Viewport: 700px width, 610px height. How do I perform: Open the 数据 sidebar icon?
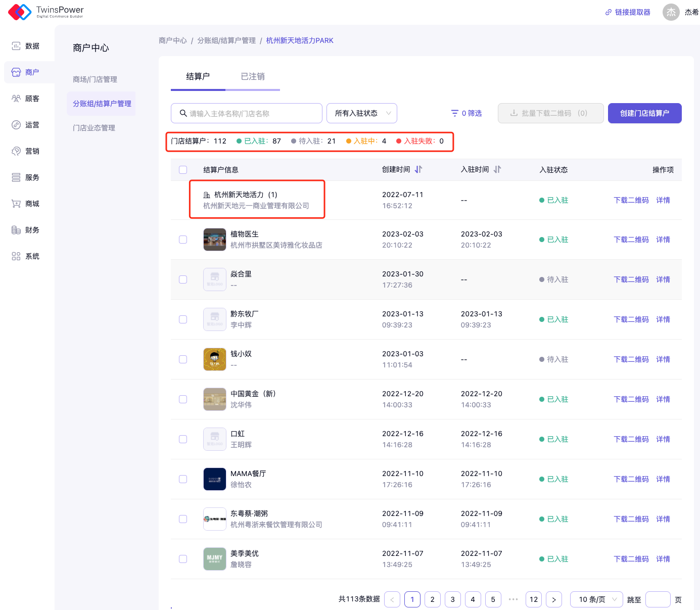click(x=16, y=46)
